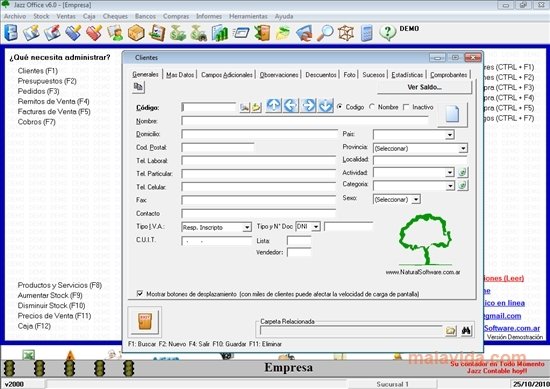Viewport: 550px width, 389px height.
Task: Open the green bar chart toolbar icon
Action: [220, 33]
